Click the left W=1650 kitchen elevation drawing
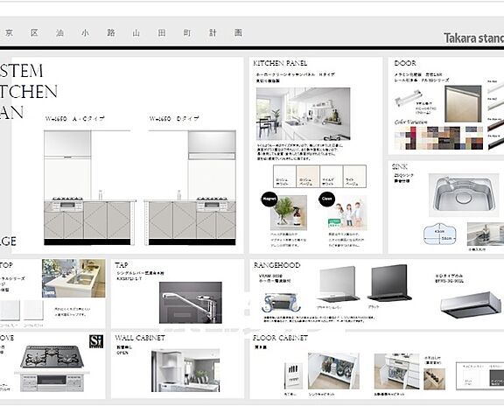This screenshot has height=420, width=504. pyautogui.click(x=89, y=187)
